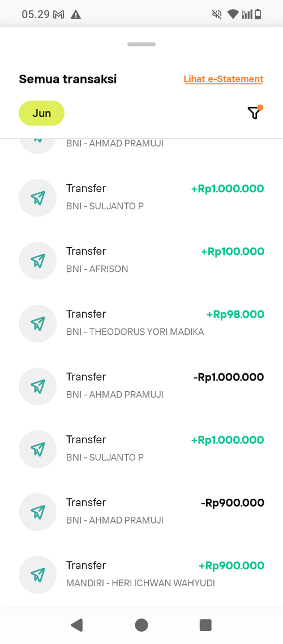Open the +Rp100.000 transfer from AFRISON
This screenshot has height=644, width=283.
tap(141, 261)
